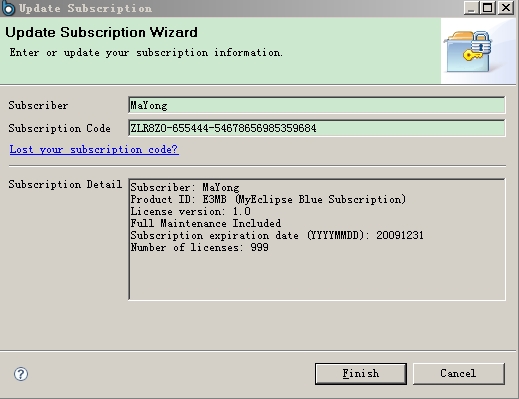Click the 'Subscription Detail' label
Viewport: 519px width, 399px height.
pyautogui.click(x=65, y=184)
